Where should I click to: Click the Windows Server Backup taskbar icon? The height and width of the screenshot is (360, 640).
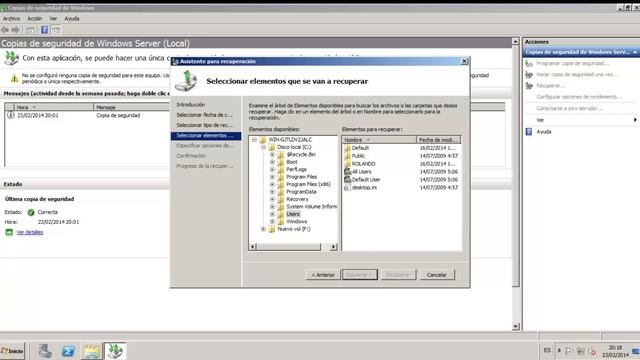[115, 351]
